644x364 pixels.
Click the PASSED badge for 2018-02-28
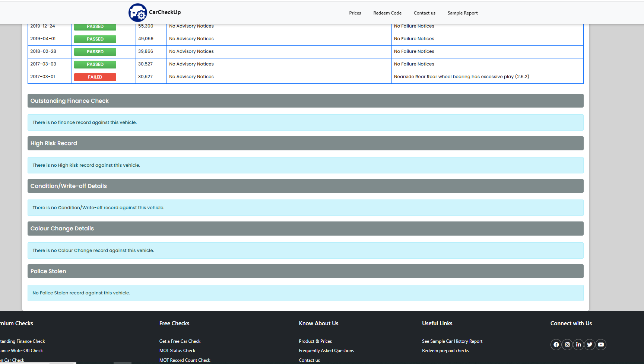click(95, 52)
